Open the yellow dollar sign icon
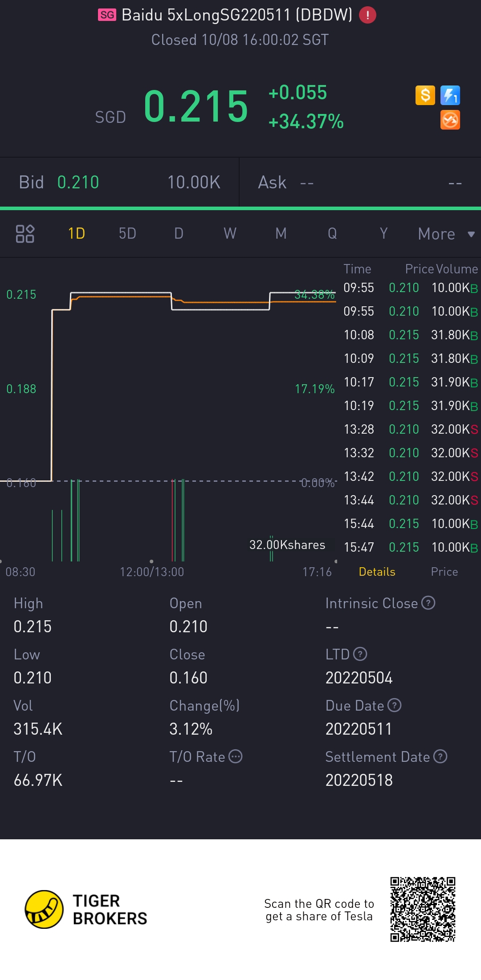The image size is (481, 980). tap(425, 95)
